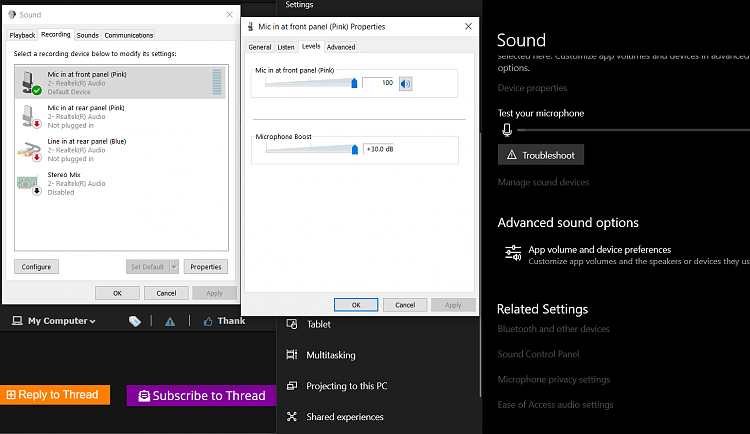750x434 pixels.
Task: Open Shared experiences settings
Action: (x=344, y=417)
